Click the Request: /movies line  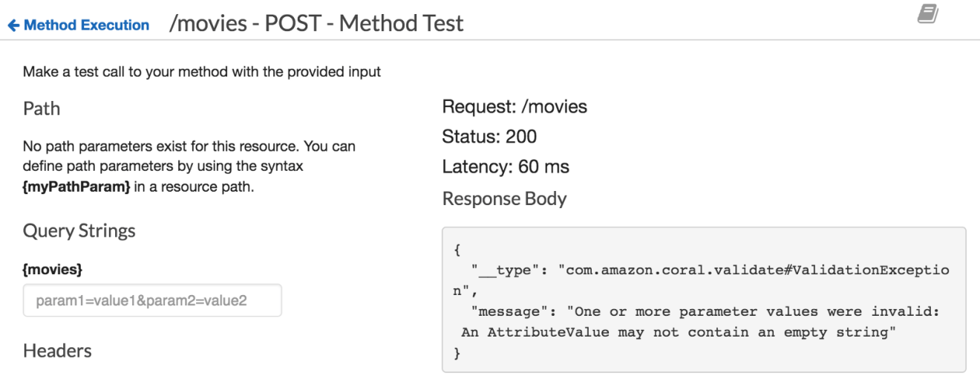(514, 107)
